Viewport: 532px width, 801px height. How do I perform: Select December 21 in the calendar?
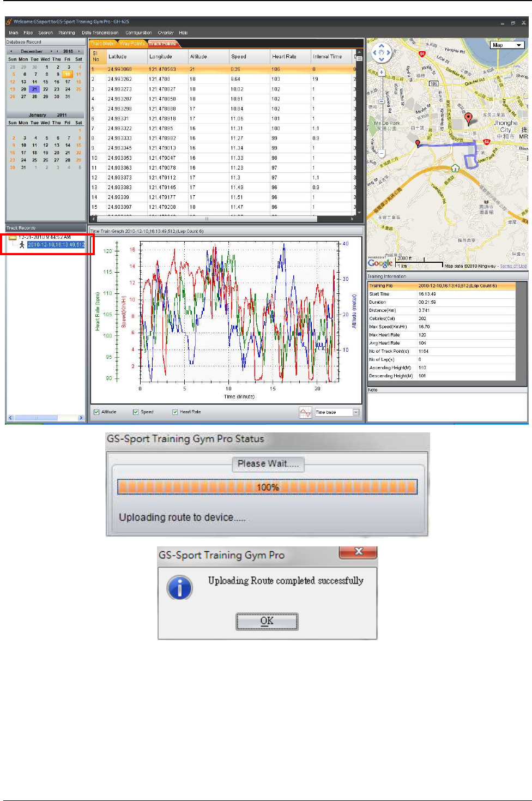[x=34, y=89]
